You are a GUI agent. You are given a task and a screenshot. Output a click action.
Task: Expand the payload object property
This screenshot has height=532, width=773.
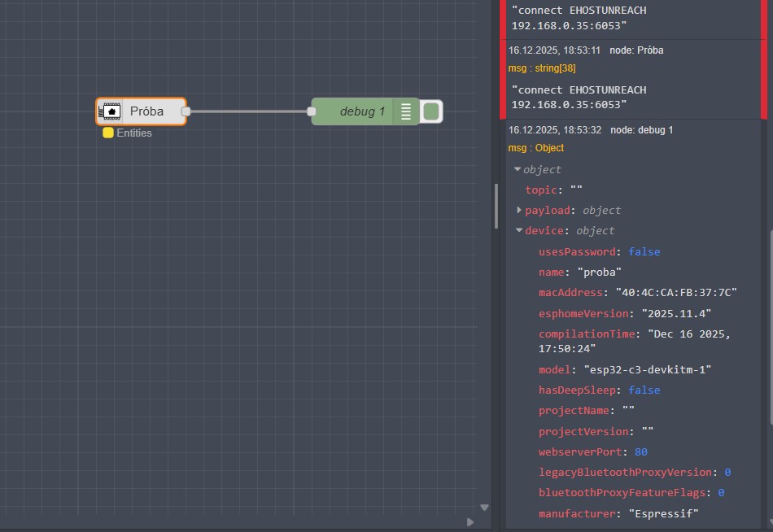coord(519,210)
